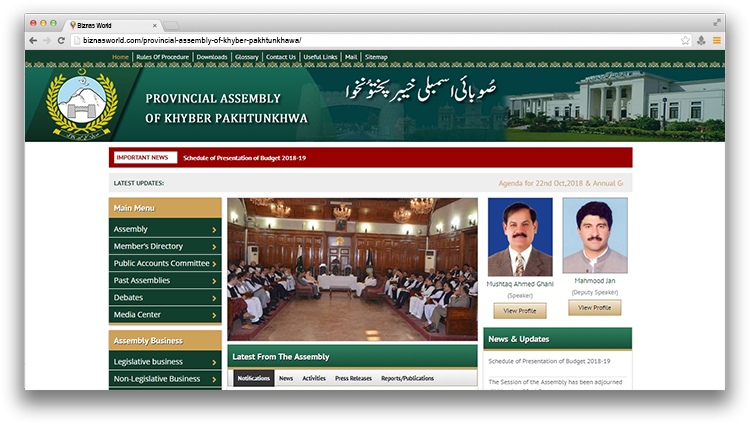The width and height of the screenshot is (750, 425).
Task: Click the assembly hall session photo
Action: pos(352,269)
